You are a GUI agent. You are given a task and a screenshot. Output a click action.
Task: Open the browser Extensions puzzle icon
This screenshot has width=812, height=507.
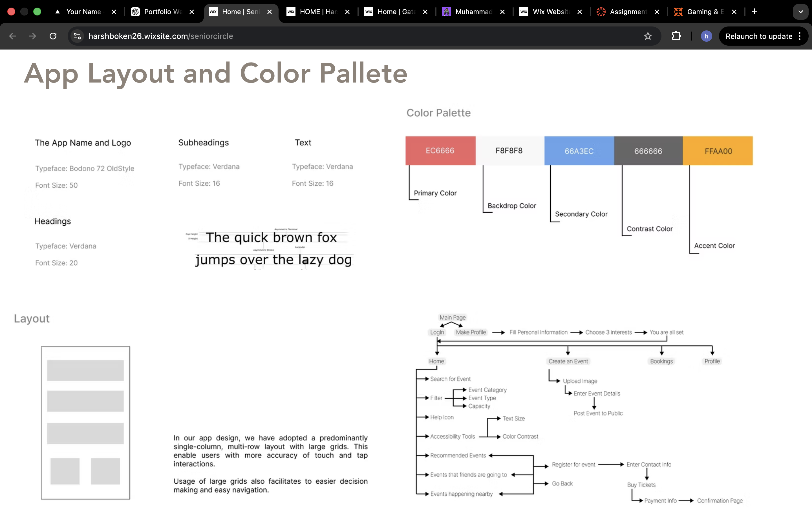tap(676, 36)
